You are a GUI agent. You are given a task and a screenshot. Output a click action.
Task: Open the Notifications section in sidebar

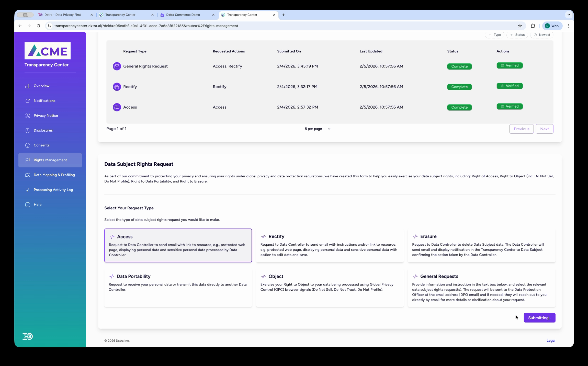[x=44, y=100]
